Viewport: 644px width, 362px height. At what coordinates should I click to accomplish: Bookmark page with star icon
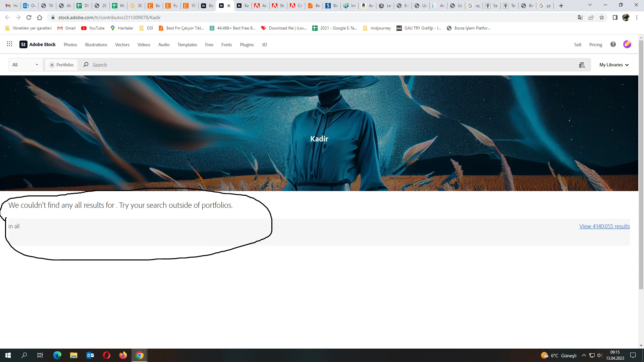coord(602,17)
